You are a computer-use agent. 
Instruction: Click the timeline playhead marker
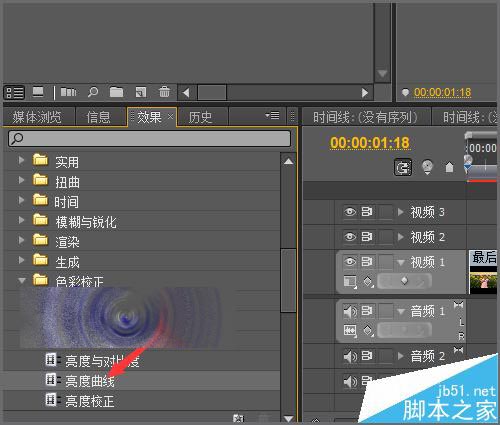tap(468, 163)
